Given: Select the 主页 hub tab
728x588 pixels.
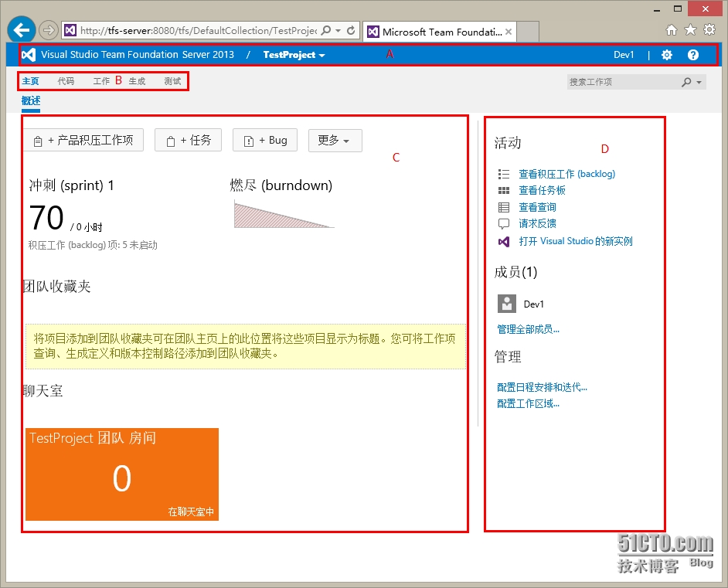Looking at the screenshot, I should tap(31, 81).
